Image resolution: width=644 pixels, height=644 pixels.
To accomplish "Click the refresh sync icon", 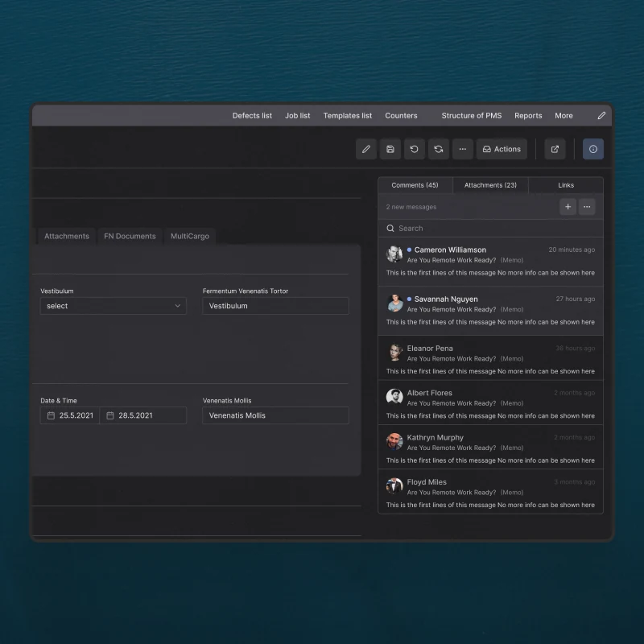I will 438,149.
